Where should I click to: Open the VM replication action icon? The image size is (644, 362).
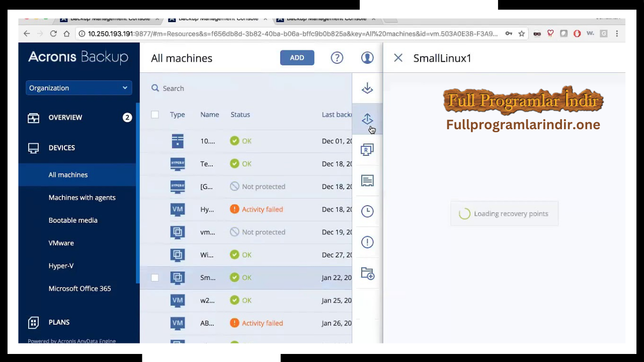coord(367,150)
